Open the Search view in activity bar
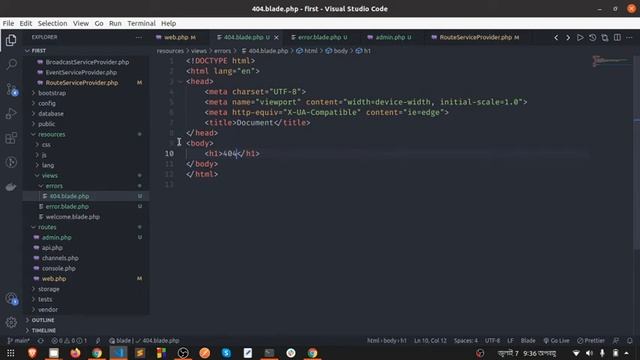Screen dimensions: 640x360 [x=11, y=64]
